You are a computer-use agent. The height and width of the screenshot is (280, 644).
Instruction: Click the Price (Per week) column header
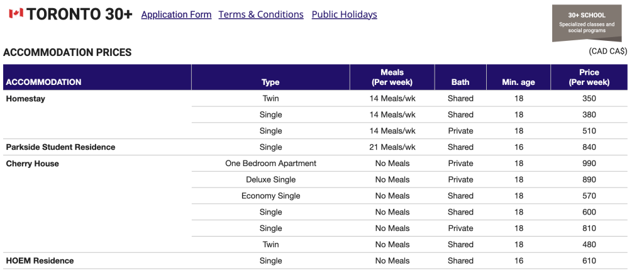(x=589, y=77)
